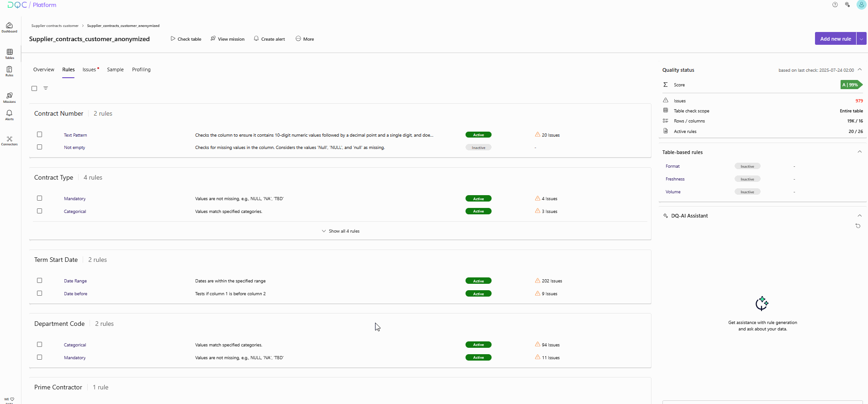The width and height of the screenshot is (868, 404).
Task: Click the Contract Number group heading
Action: pos(59,113)
